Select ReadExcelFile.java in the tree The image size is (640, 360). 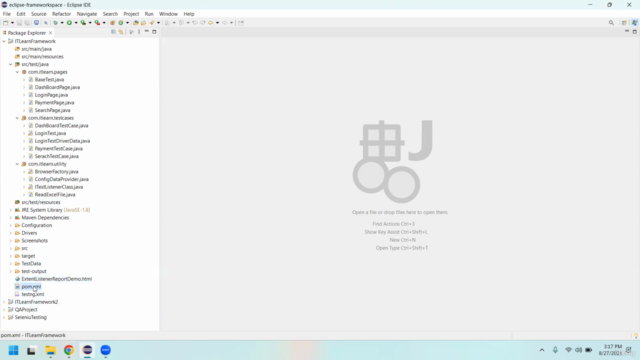coord(55,195)
